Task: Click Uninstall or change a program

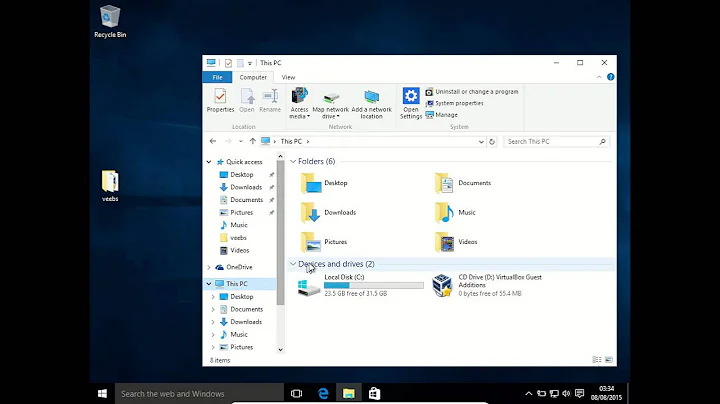Action: click(x=472, y=92)
